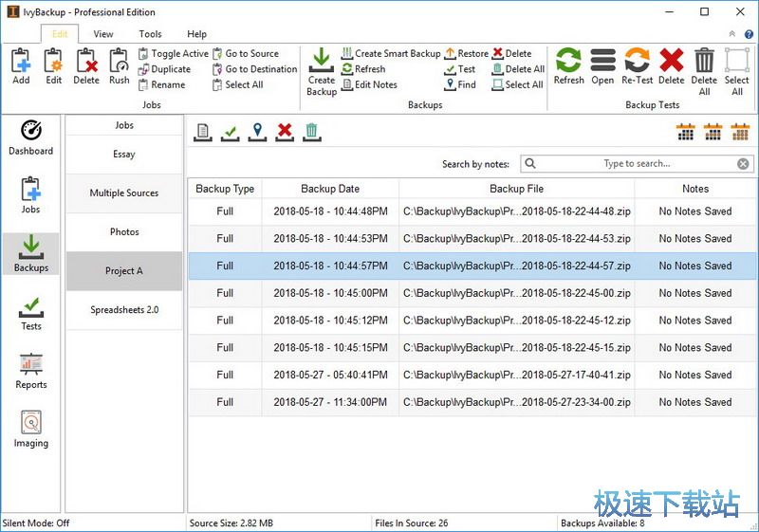Screen dimensions: 759x532
Task: Collapse the ribbon with the chevron
Action: [x=731, y=34]
